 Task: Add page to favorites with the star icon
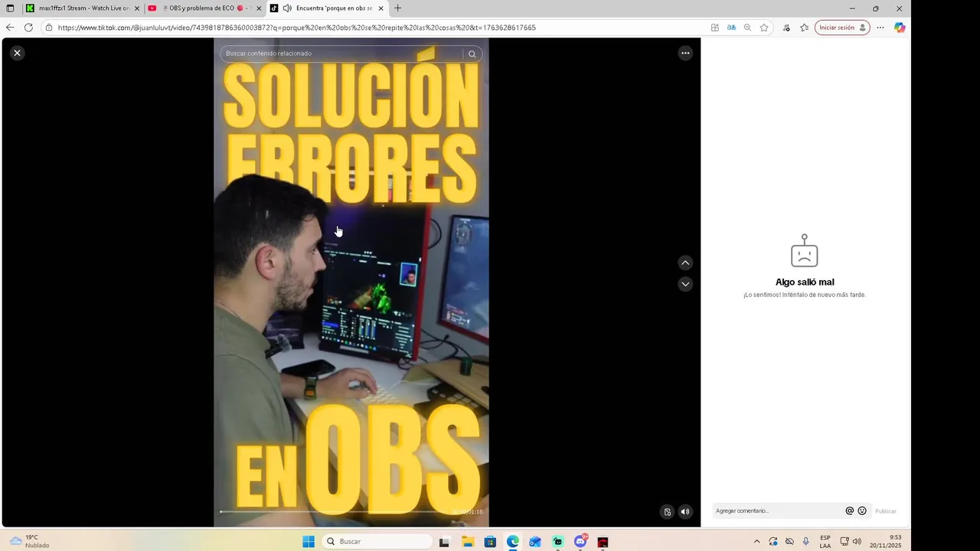tap(764, 28)
